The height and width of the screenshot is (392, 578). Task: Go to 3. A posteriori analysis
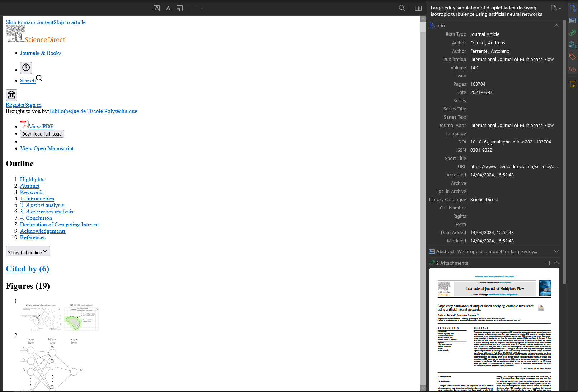point(47,212)
